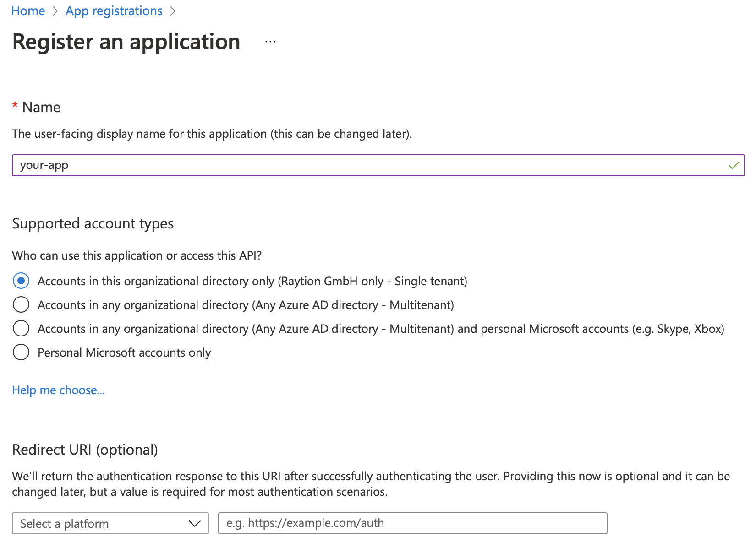Pick "Personal Microsoft accounts only"
Screen dimensions: 756x553
click(21, 352)
